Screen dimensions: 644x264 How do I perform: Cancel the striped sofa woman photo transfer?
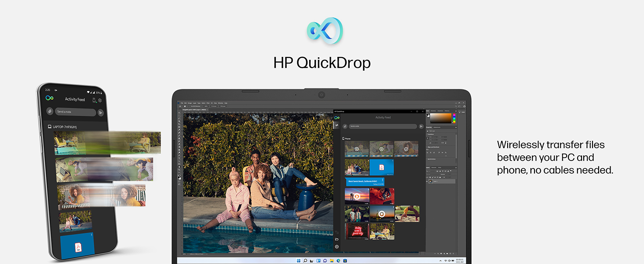(406, 149)
